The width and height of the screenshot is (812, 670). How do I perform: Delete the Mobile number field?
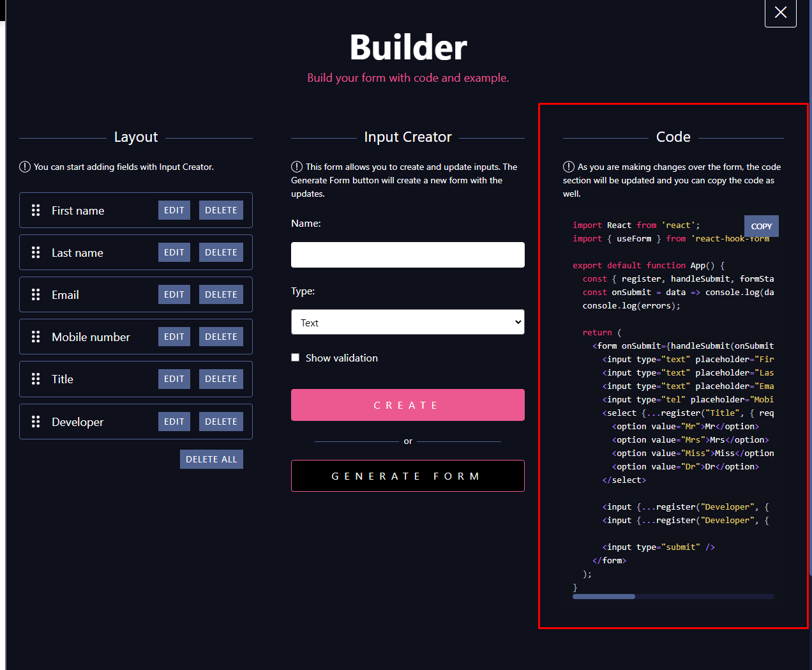pos(221,337)
